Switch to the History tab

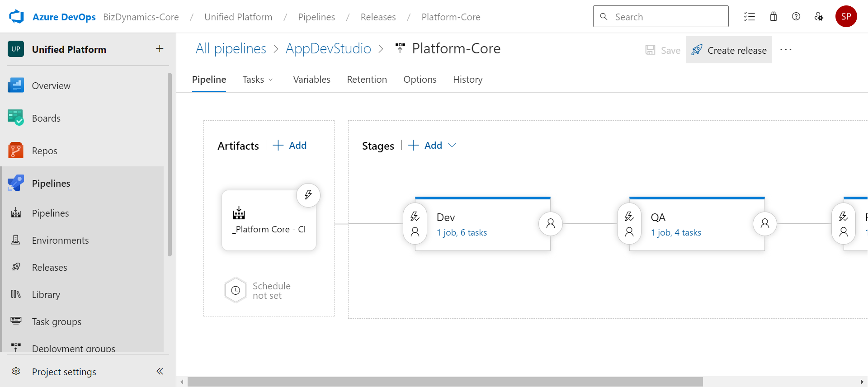467,80
